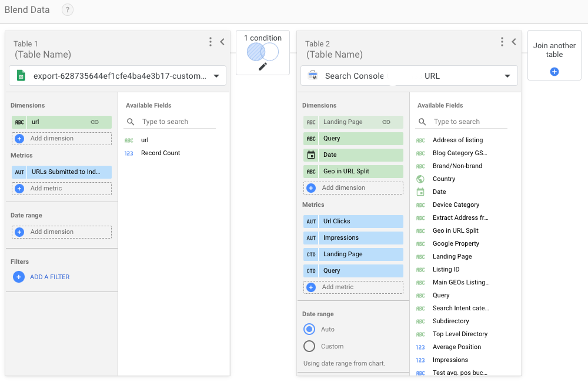Select Device Category field
Screen dimensions: 588x382
456,205
